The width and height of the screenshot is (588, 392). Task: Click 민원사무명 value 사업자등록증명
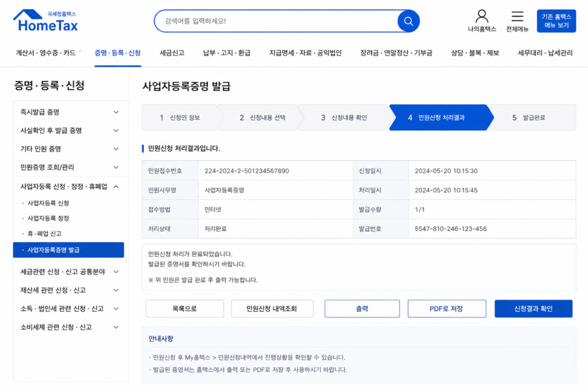[225, 191]
